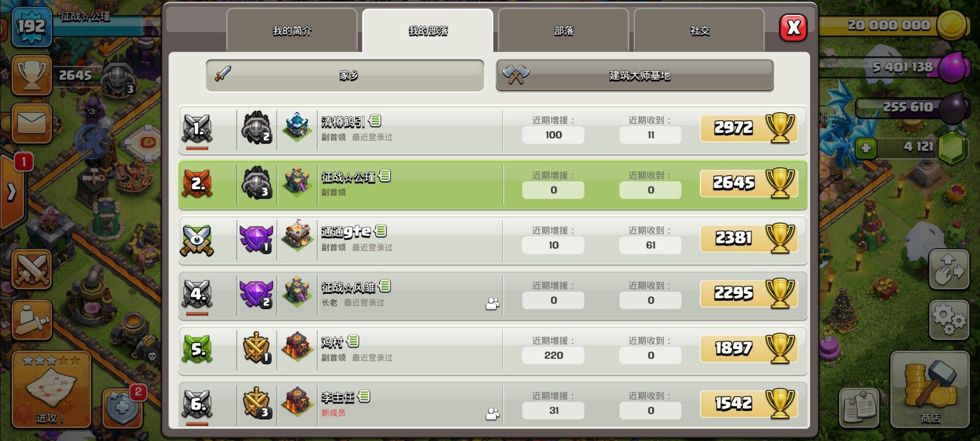The image size is (980, 441).
Task: Open the crossed swords clan war icon
Action: [x=32, y=269]
